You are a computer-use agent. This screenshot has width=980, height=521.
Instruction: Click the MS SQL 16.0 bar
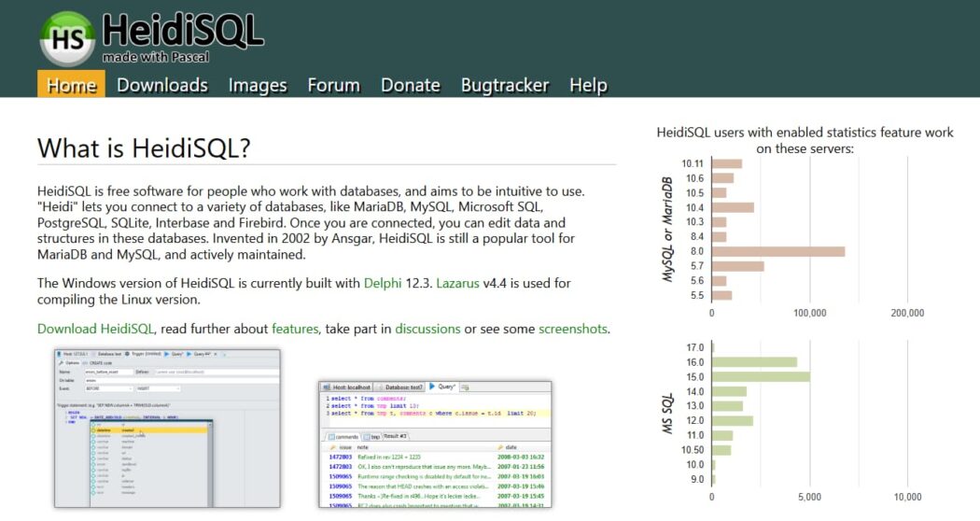click(754, 362)
